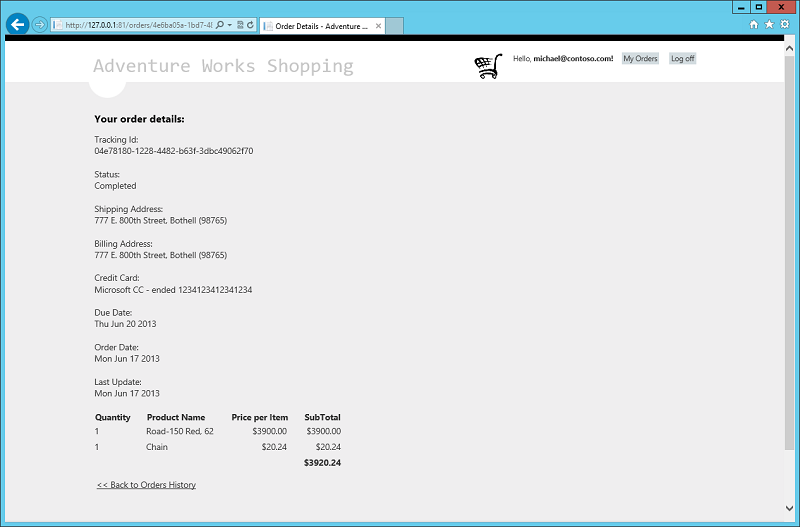Image resolution: width=800 pixels, height=527 pixels.
Task: Click the Quantity column header
Action: 113,417
